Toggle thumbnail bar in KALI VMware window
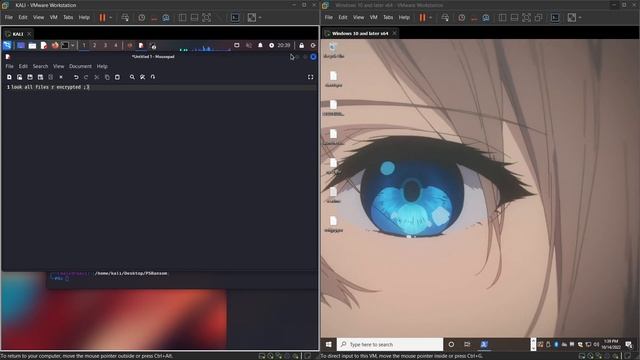This screenshot has width=640, height=360. pos(195,18)
